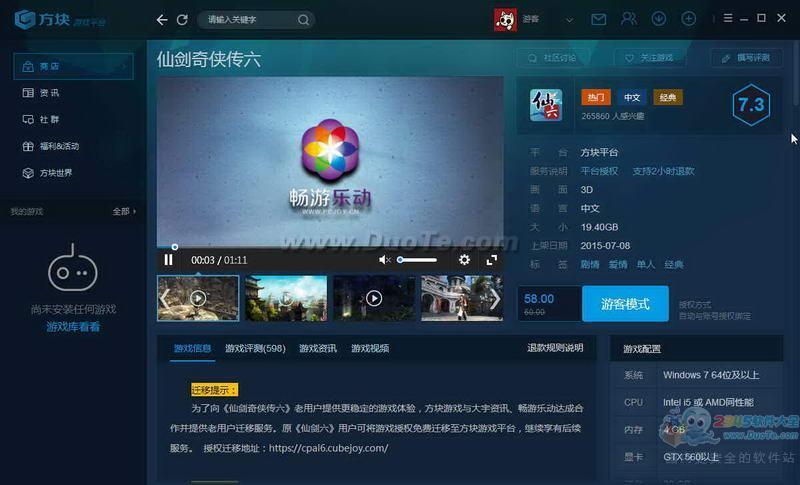This screenshot has width=800, height=485.
Task: Click the 单人 tag
Action: click(x=645, y=264)
